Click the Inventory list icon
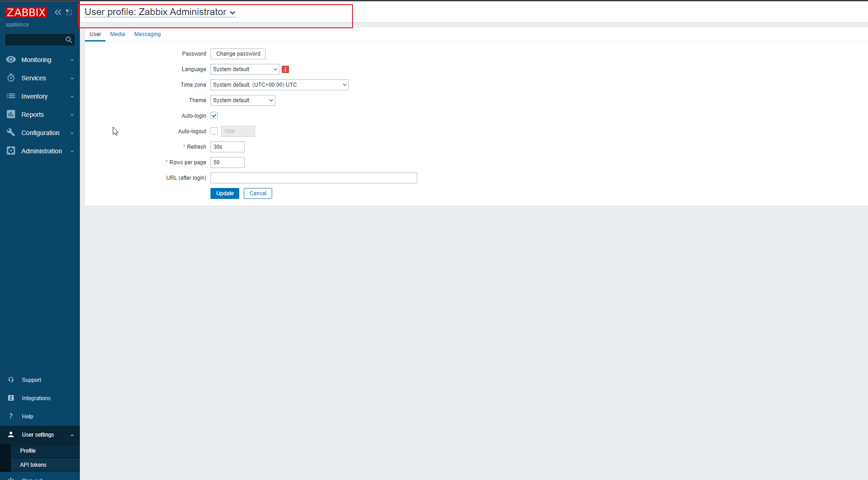The width and height of the screenshot is (868, 480). tap(11, 96)
